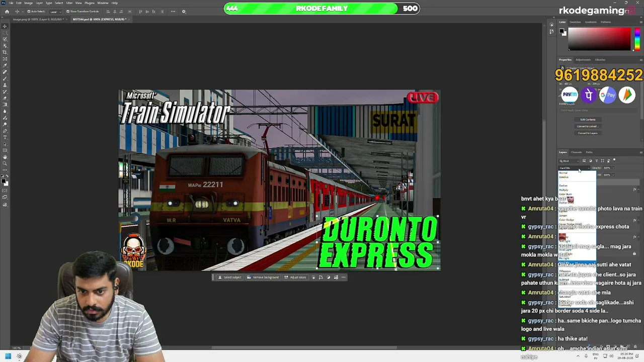The width and height of the screenshot is (644, 362).
Task: Click the Home icon in options bar
Action: 6,11
